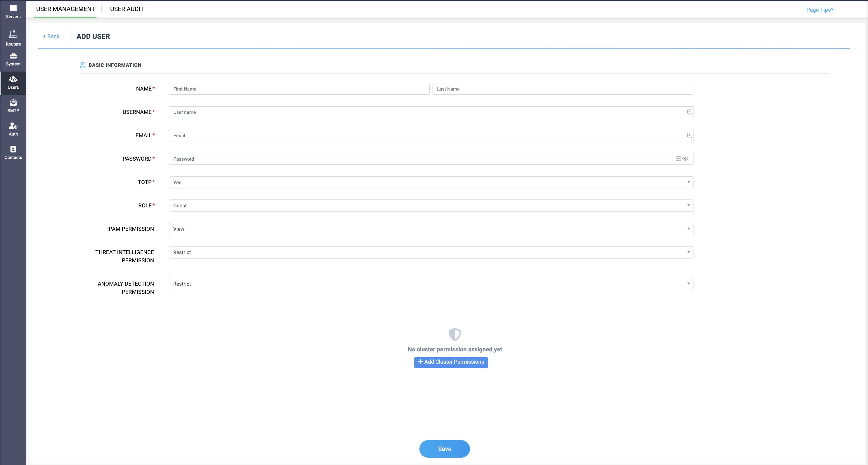Focus the First Name input field

coord(299,89)
